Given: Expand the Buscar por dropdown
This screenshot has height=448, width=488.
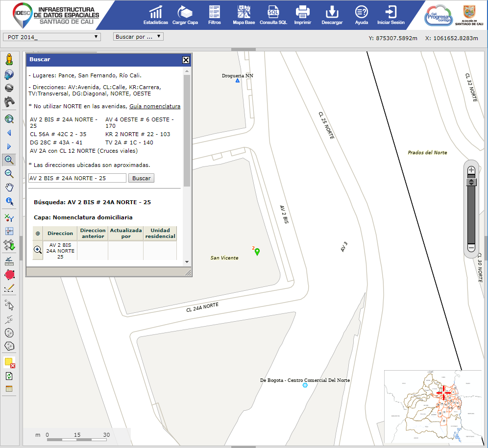Looking at the screenshot, I should pyautogui.click(x=138, y=37).
